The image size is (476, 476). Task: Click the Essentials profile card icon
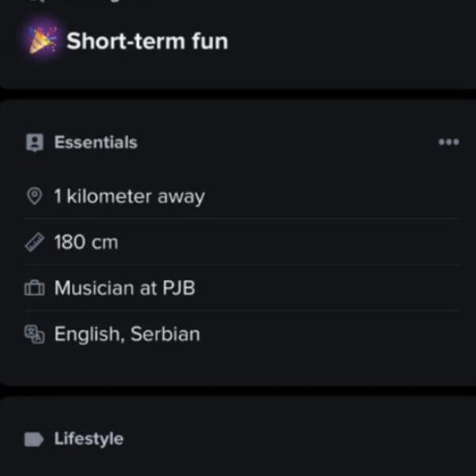[x=34, y=143]
